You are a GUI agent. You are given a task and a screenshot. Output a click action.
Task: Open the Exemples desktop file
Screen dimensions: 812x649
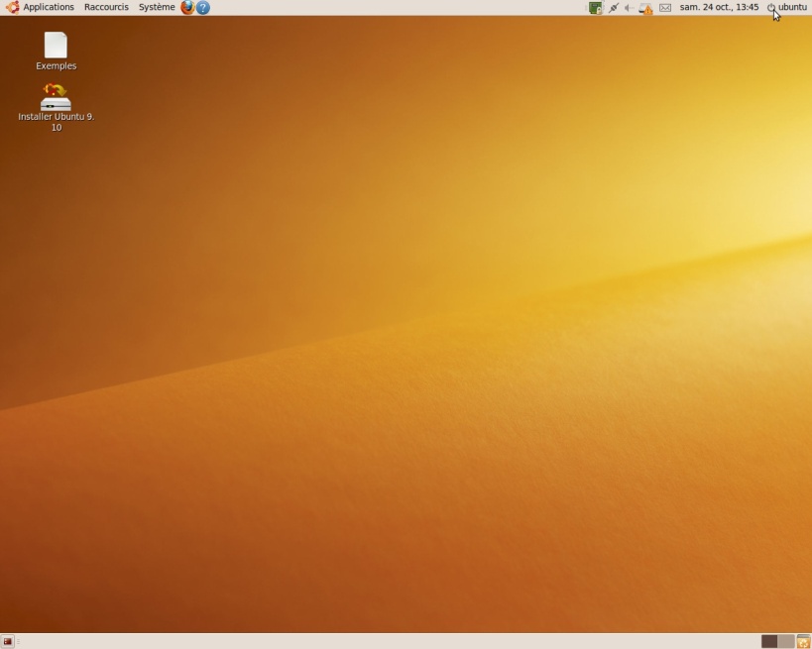(x=56, y=46)
